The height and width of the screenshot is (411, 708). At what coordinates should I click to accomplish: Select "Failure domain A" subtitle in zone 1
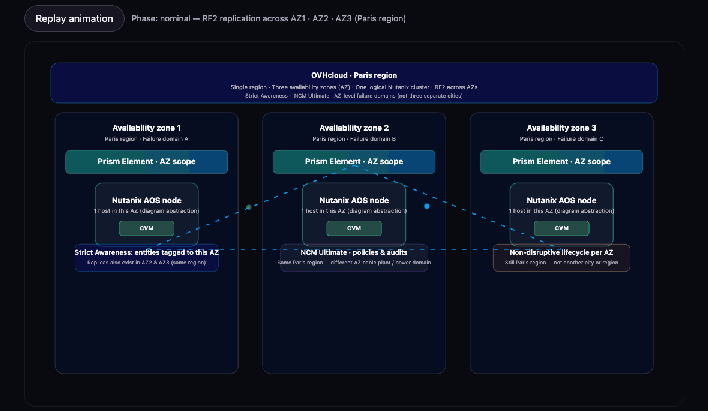[165, 139]
